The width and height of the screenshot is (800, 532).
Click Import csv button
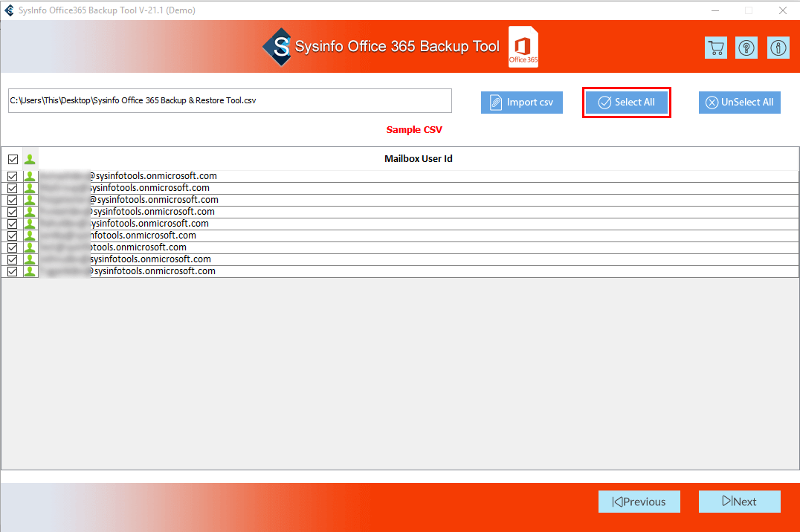(521, 103)
